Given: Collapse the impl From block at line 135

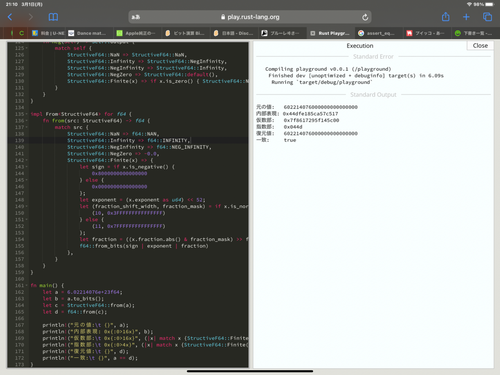Looking at the screenshot, I should pos(27,114).
